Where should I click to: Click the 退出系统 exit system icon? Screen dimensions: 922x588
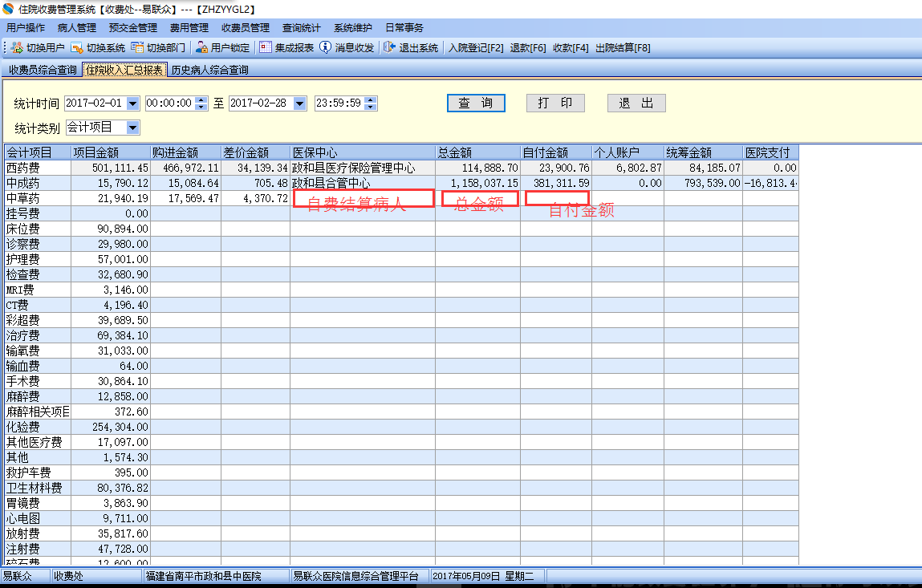point(389,47)
